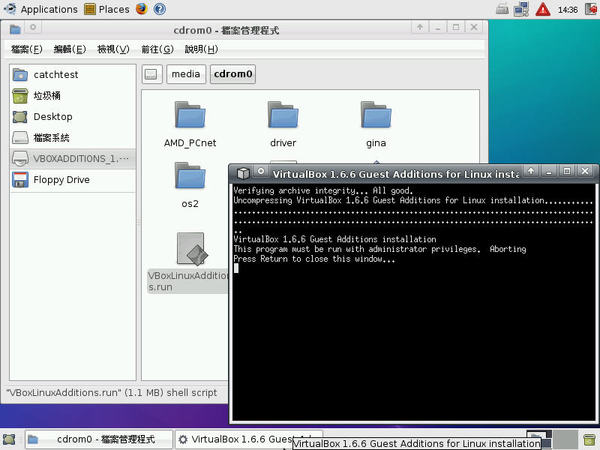The width and height of the screenshot is (600, 450).
Task: Click the media path button
Action: 186,74
